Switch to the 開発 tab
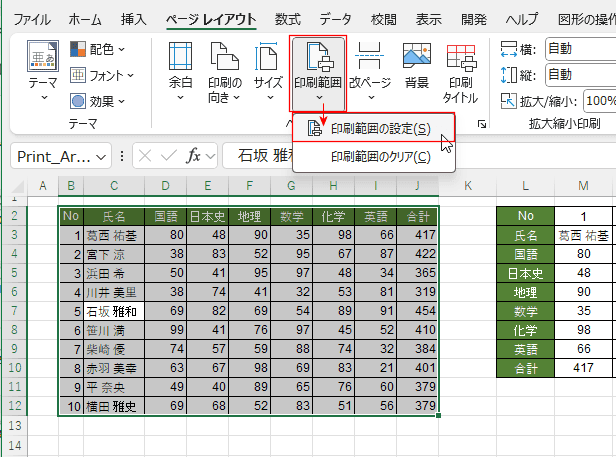The height and width of the screenshot is (457, 616). 474,19
